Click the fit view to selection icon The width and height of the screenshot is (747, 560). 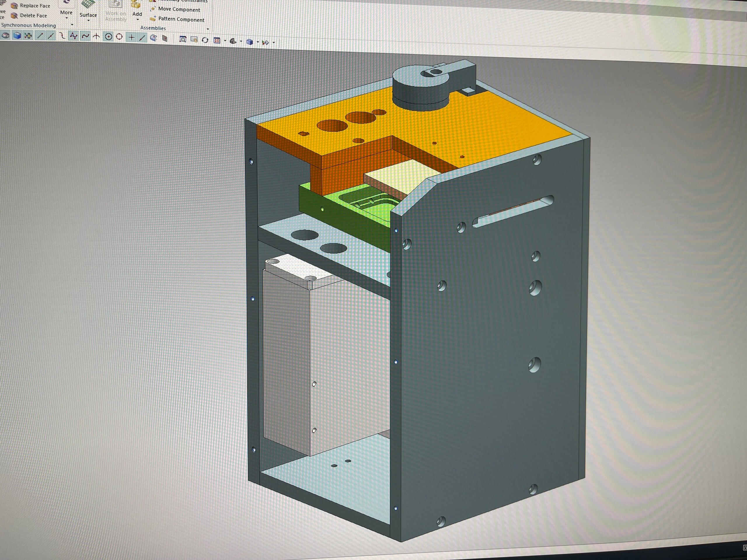[194, 39]
